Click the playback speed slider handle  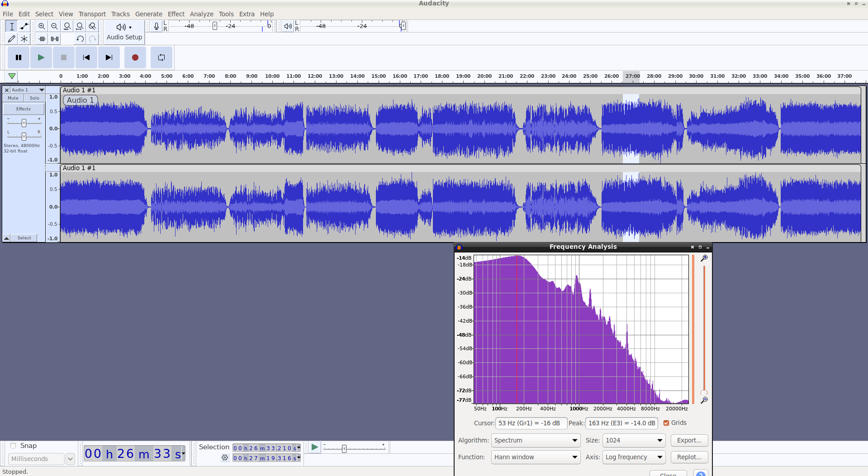[344, 449]
